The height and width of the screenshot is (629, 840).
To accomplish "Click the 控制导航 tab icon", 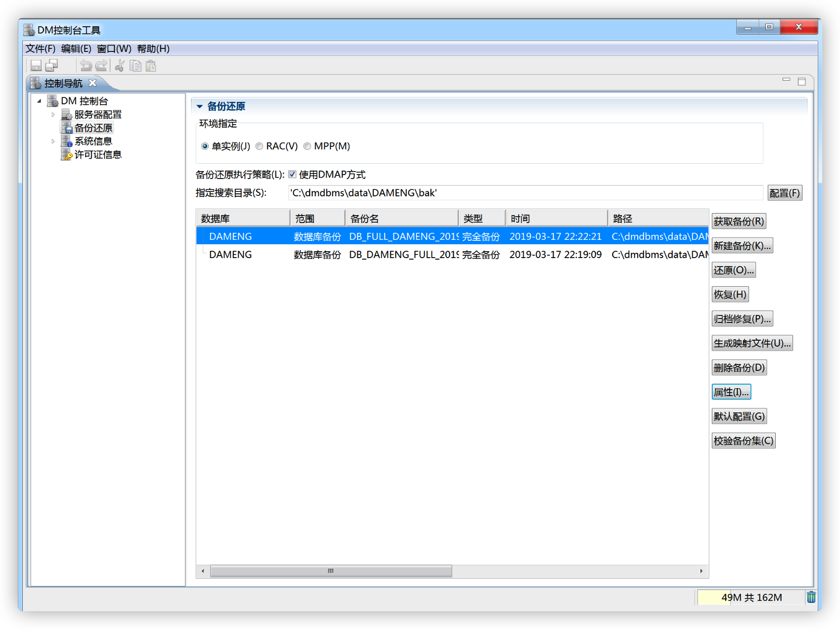I will [35, 83].
